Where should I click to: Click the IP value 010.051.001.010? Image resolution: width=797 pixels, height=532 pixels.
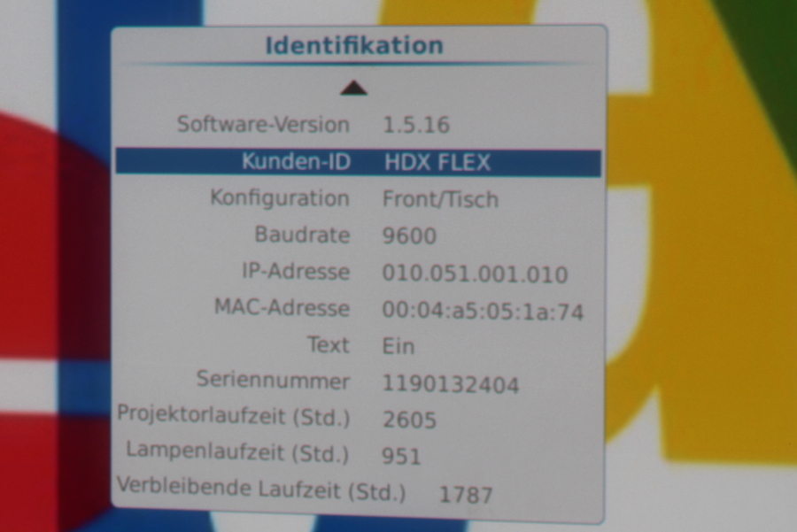[x=475, y=274]
